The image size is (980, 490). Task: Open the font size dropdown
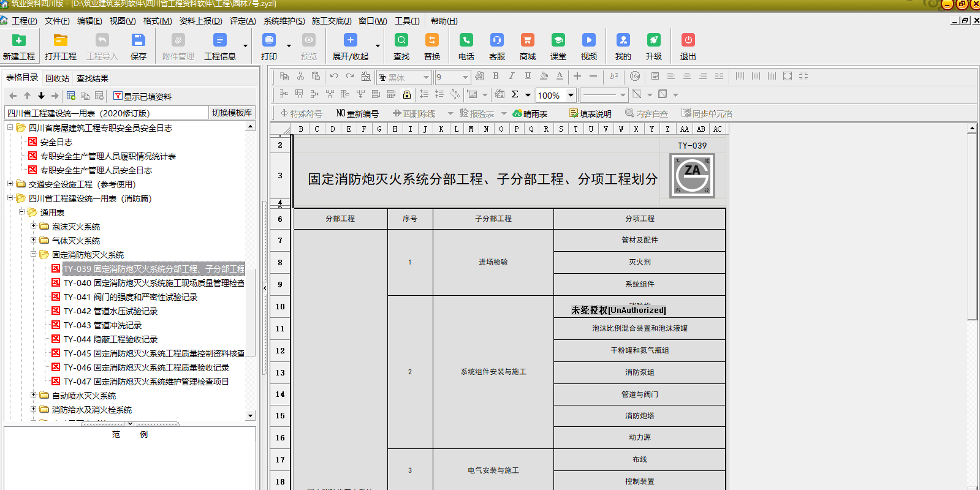point(465,77)
